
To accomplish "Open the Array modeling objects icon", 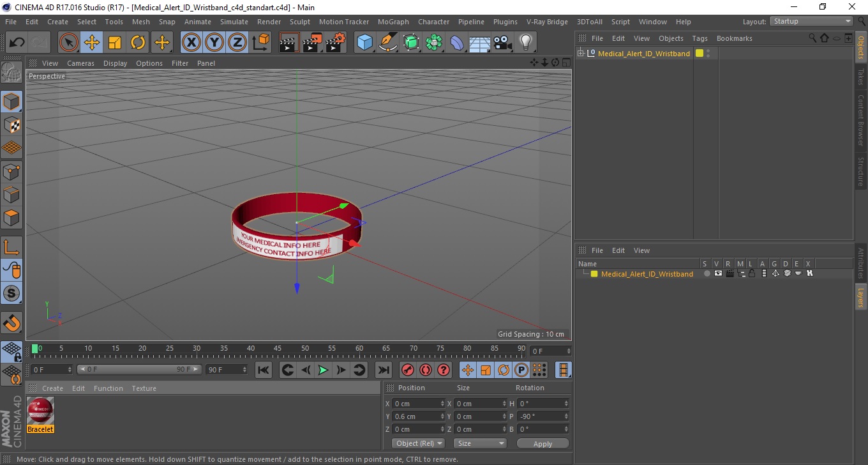I will (x=434, y=43).
